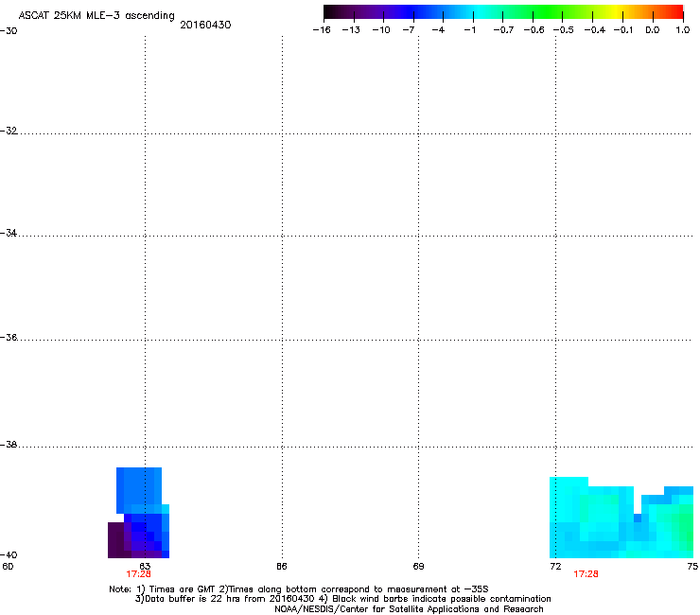
Task: Click the 60 longitude axis label
Action: [x=8, y=567]
